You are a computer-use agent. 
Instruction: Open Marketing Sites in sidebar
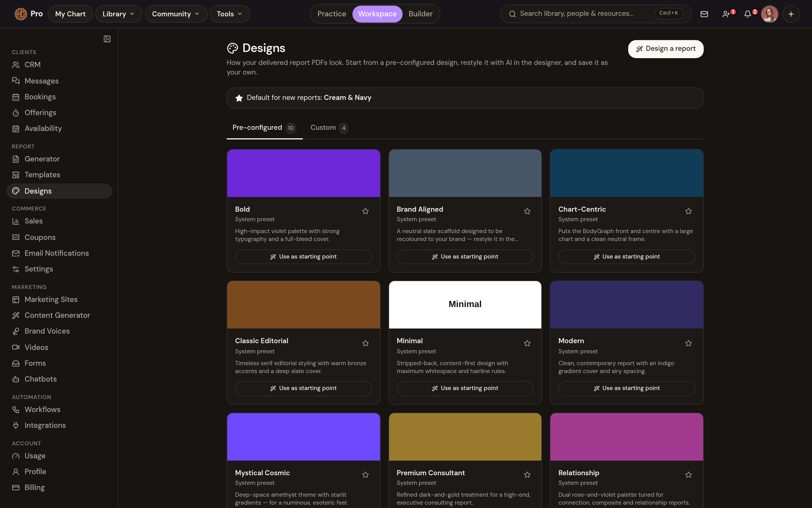59,299
